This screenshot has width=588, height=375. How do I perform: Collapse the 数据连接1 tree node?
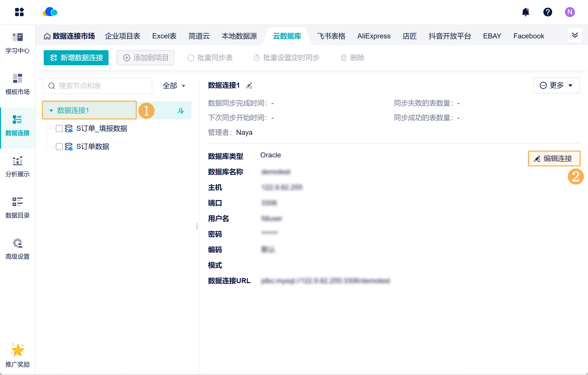click(51, 110)
